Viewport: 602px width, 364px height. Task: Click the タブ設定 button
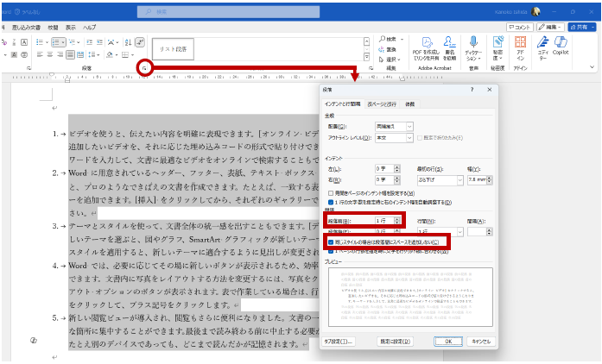click(x=339, y=341)
